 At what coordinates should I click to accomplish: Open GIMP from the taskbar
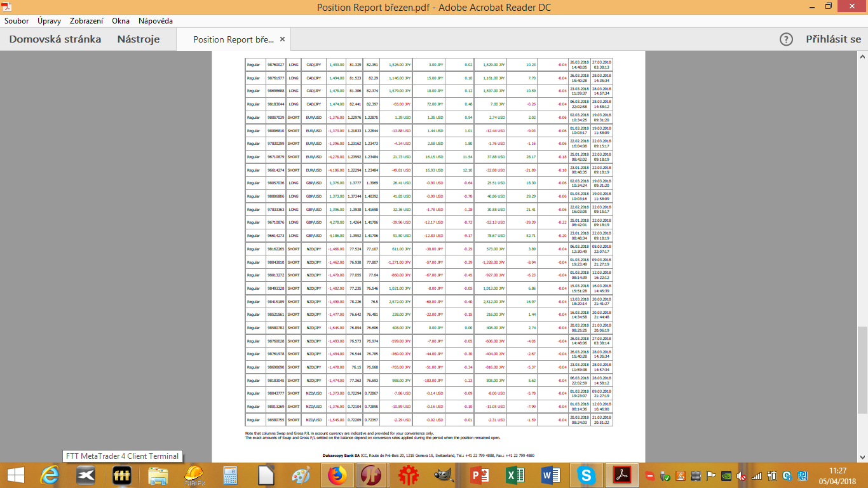[442, 475]
